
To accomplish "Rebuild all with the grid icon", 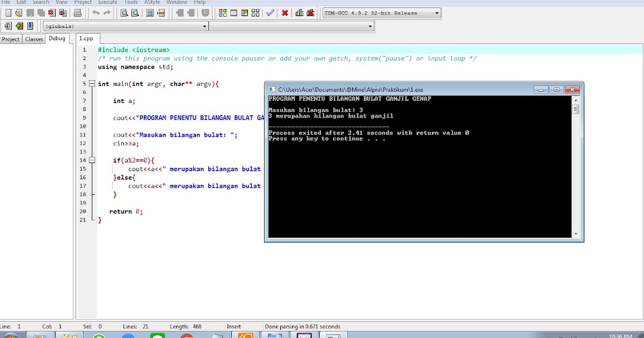I will pos(255,13).
